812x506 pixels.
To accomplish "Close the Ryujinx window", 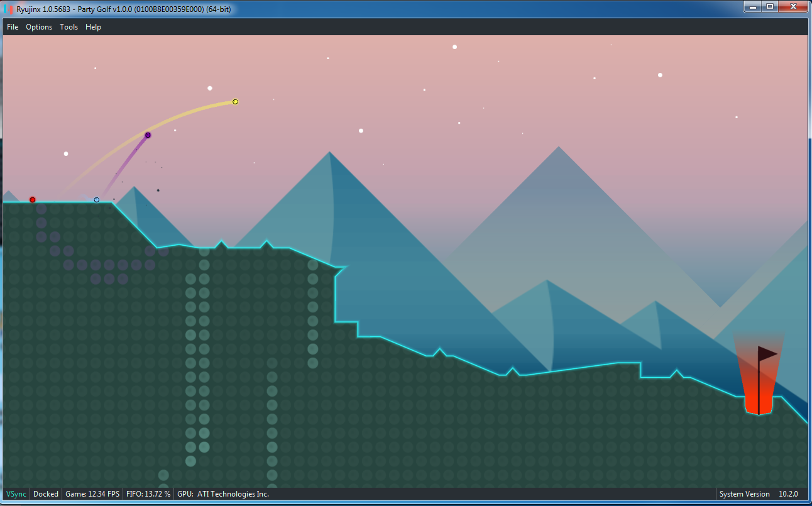I will click(793, 6).
